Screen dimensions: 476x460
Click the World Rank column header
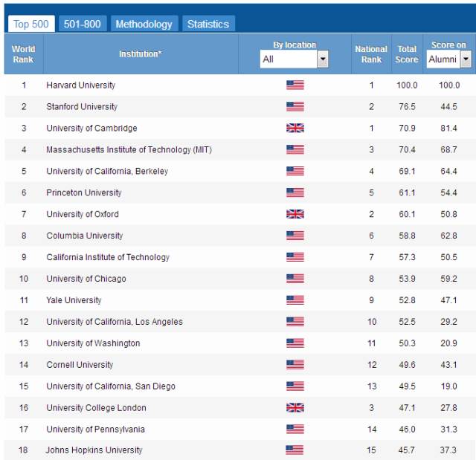tap(23, 54)
